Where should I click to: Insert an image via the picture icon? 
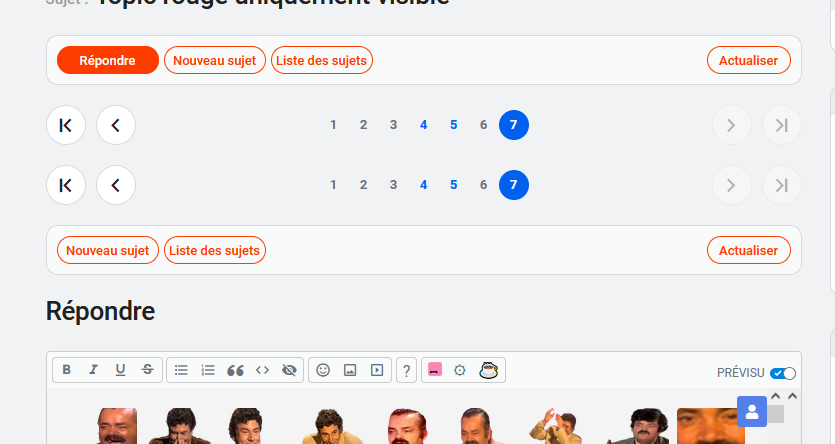click(350, 370)
